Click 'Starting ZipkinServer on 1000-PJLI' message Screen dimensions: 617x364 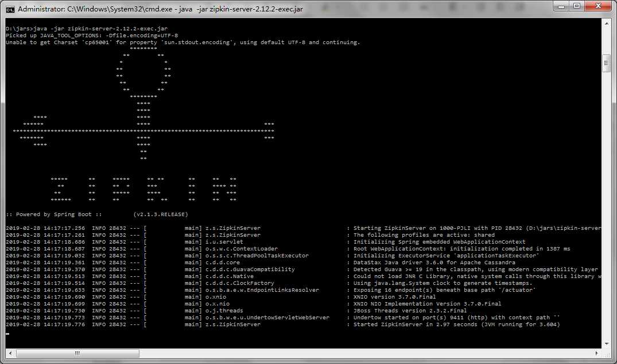point(477,228)
